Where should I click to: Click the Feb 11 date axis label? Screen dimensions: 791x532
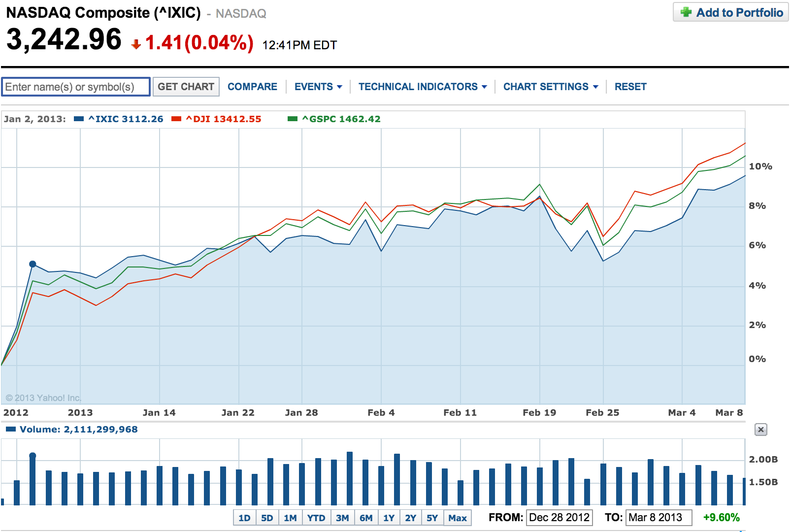[460, 413]
